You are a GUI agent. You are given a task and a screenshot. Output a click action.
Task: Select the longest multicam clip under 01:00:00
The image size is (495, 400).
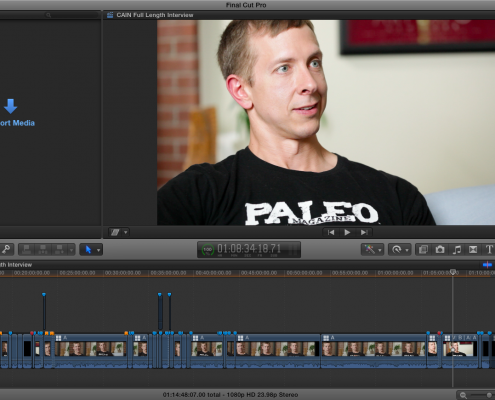pos(374,352)
